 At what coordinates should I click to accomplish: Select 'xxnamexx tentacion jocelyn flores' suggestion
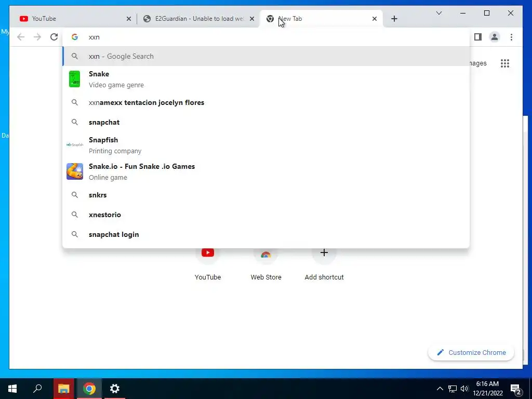(266, 102)
